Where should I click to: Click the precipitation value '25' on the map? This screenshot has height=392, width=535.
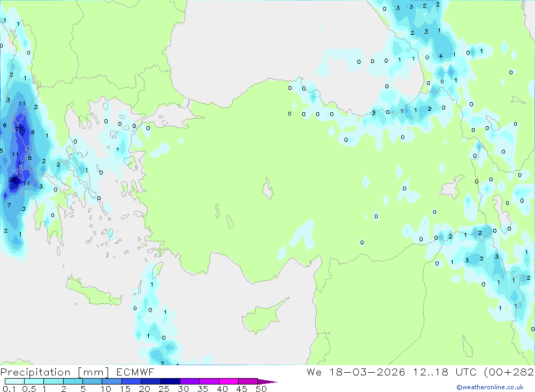pyautogui.click(x=12, y=180)
